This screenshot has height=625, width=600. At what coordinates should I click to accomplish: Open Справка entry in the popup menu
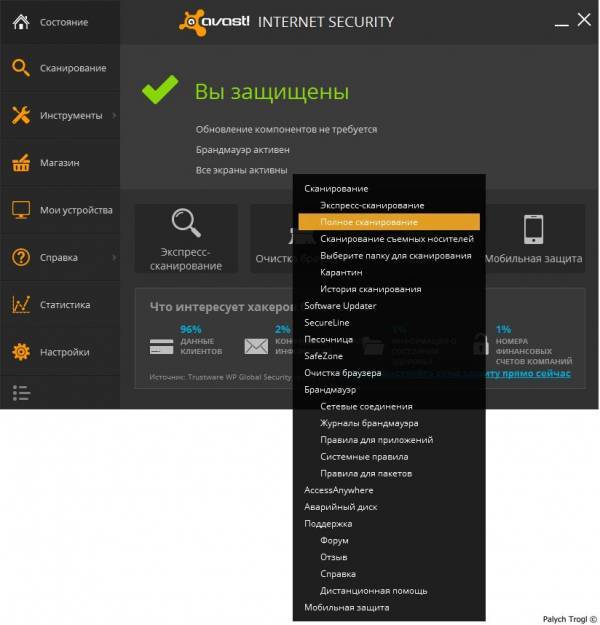coord(338,574)
